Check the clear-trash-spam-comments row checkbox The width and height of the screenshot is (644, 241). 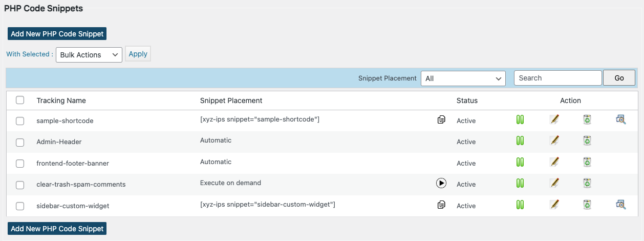20,185
